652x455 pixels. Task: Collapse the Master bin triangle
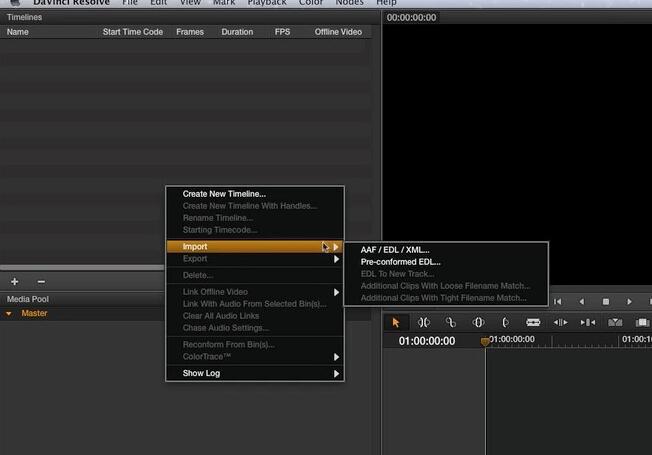tap(9, 314)
